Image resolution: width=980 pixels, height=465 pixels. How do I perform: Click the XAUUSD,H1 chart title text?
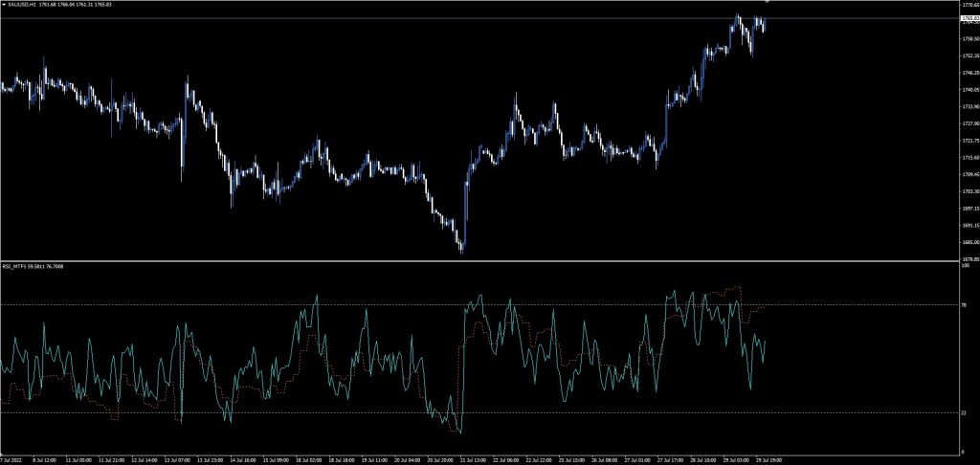23,5
